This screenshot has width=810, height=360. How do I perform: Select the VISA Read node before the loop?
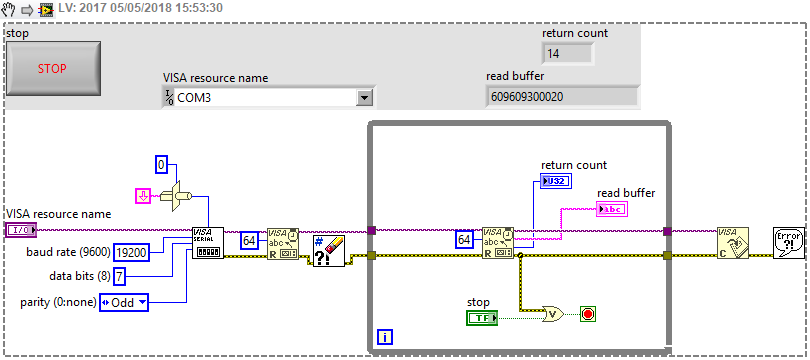283,243
